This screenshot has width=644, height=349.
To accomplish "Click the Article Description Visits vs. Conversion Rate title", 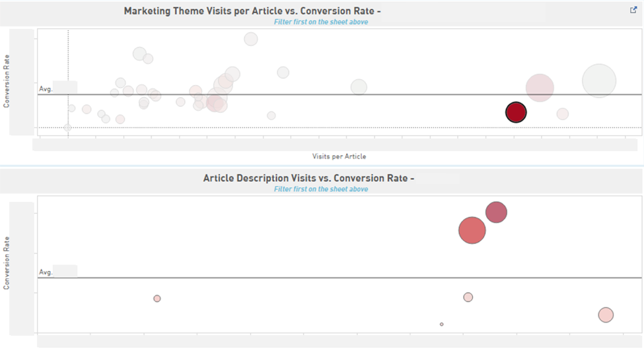I will point(308,178).
